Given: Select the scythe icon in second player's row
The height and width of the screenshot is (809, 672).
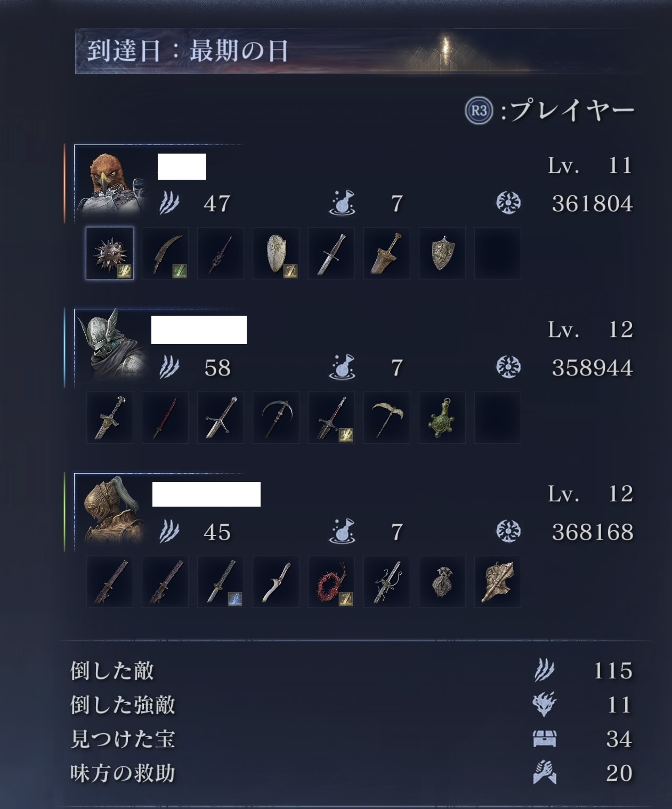Looking at the screenshot, I should (276, 418).
